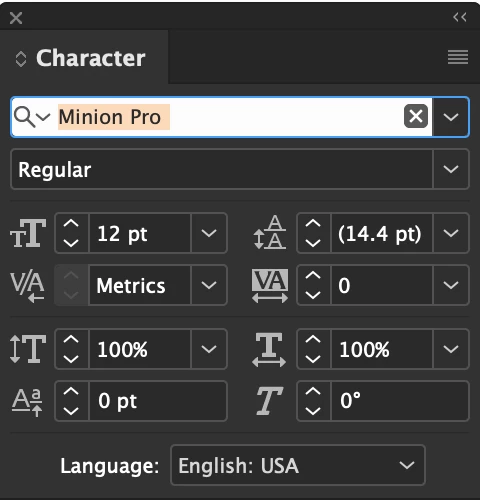This screenshot has height=500, width=480.
Task: Open the horizontal scale dropdown
Action: 451,349
